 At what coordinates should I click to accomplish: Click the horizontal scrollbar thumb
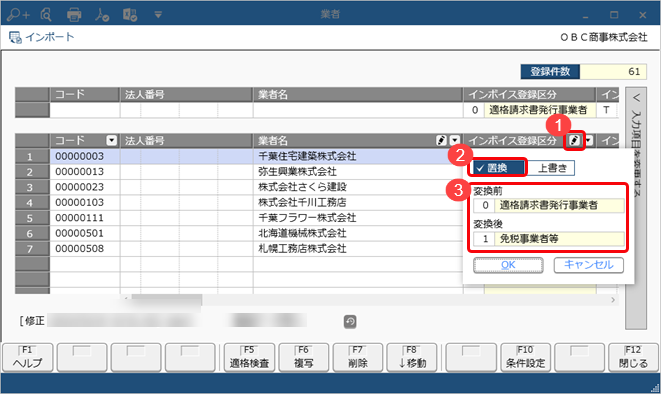coord(167,300)
